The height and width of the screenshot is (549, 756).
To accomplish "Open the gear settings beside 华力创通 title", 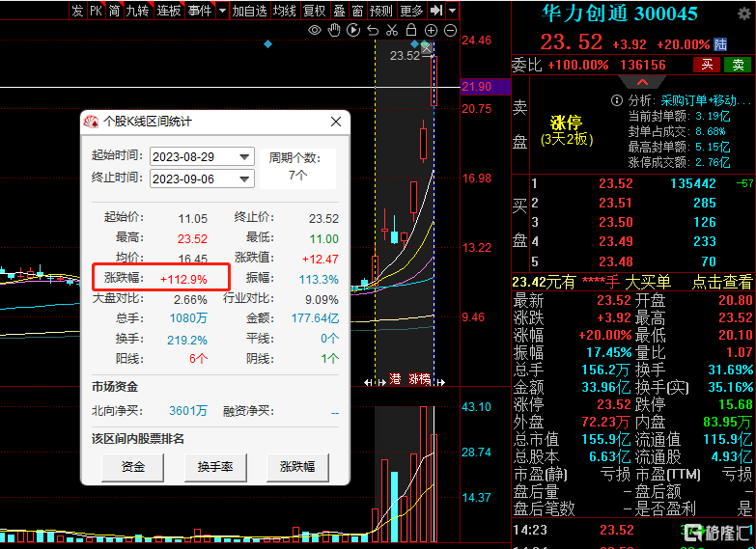I will 744,14.
